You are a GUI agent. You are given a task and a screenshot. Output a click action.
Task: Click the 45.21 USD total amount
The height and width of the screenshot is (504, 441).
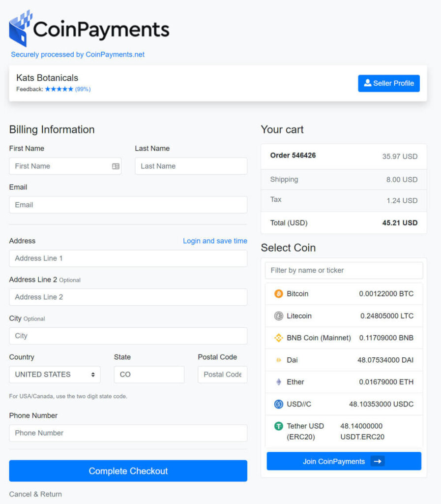click(400, 223)
